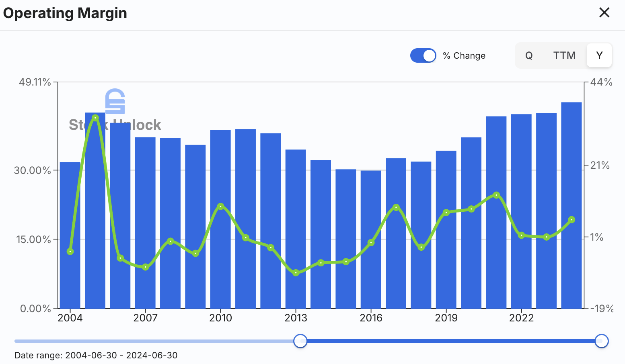This screenshot has width=625, height=364.
Task: Click the 2021 green line data point
Action: coord(496,195)
